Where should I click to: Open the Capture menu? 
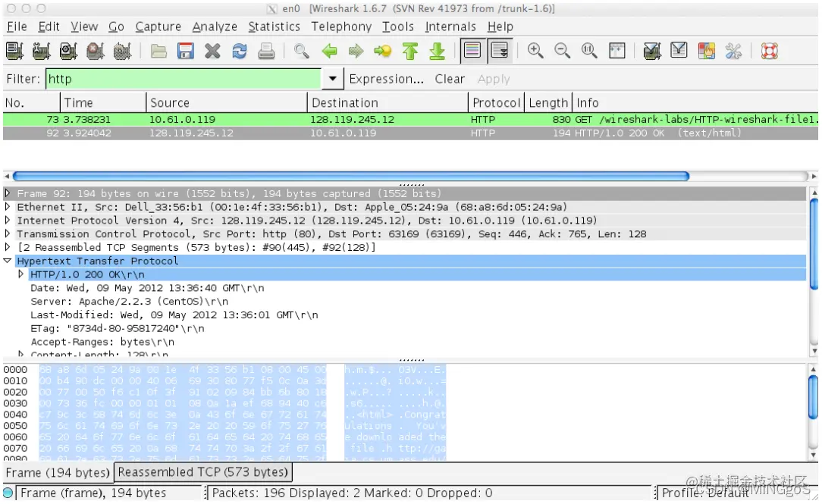click(x=158, y=27)
